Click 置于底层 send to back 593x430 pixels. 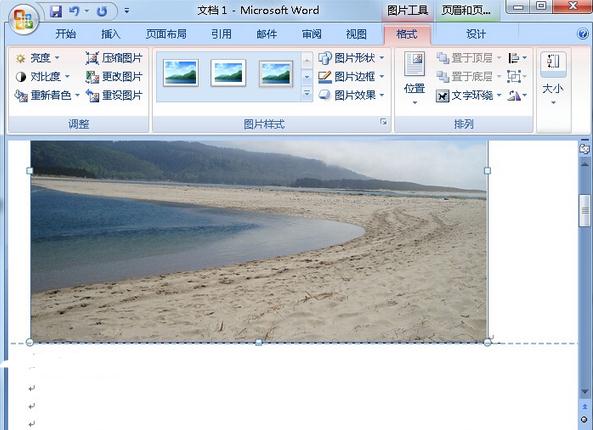[x=469, y=76]
